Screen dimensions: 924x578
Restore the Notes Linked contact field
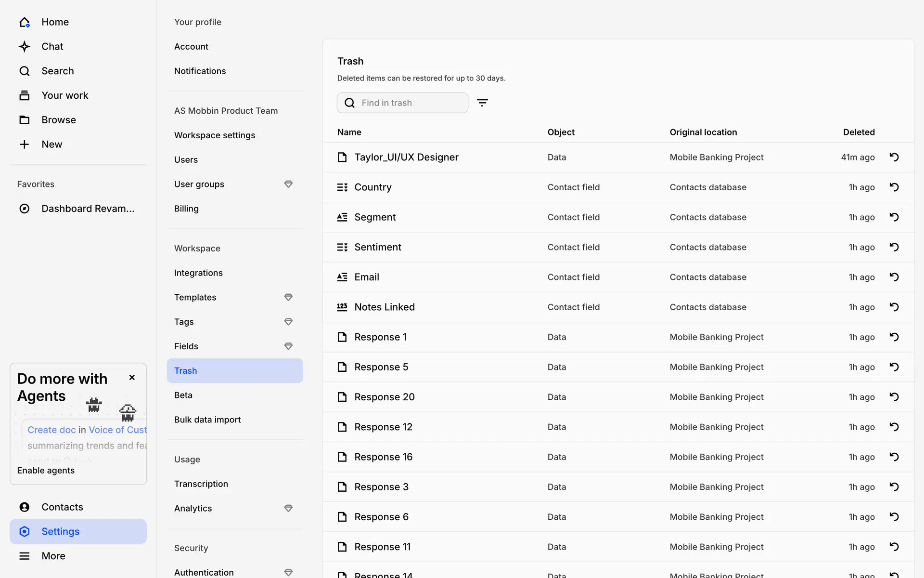pyautogui.click(x=894, y=307)
